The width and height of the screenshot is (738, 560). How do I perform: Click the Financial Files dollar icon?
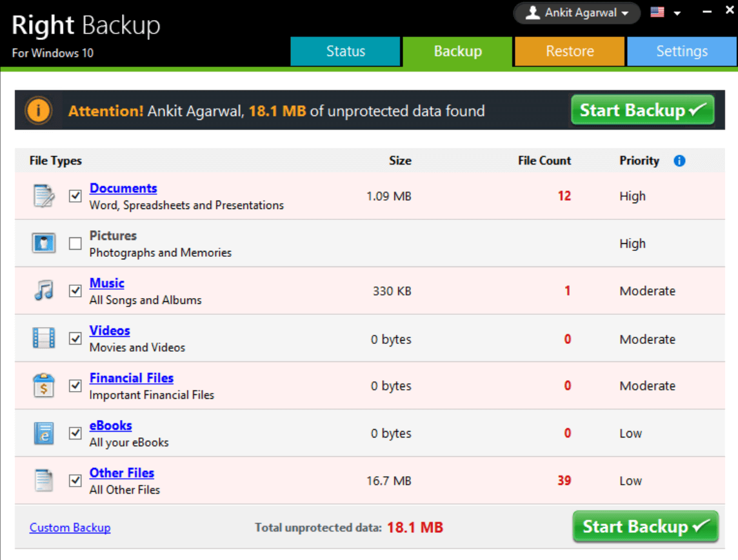[x=43, y=386]
